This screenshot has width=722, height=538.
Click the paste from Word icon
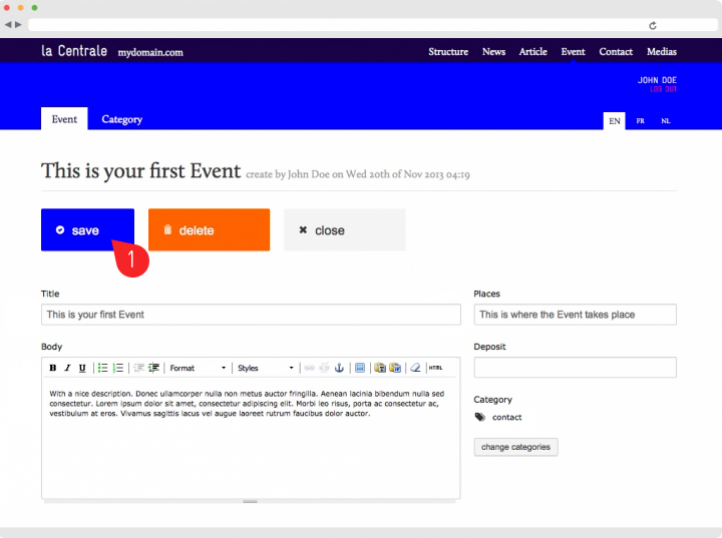(x=395, y=368)
